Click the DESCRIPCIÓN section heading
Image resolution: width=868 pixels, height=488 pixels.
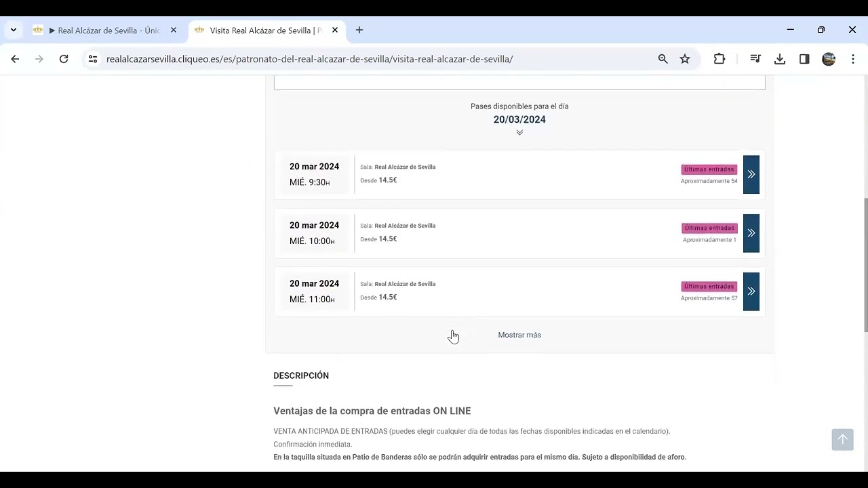301,375
